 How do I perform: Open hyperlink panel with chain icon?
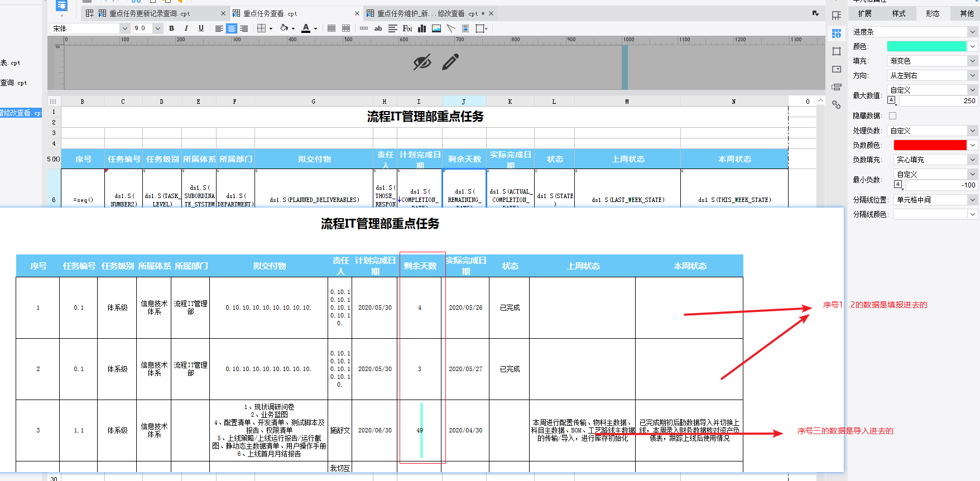point(836,104)
